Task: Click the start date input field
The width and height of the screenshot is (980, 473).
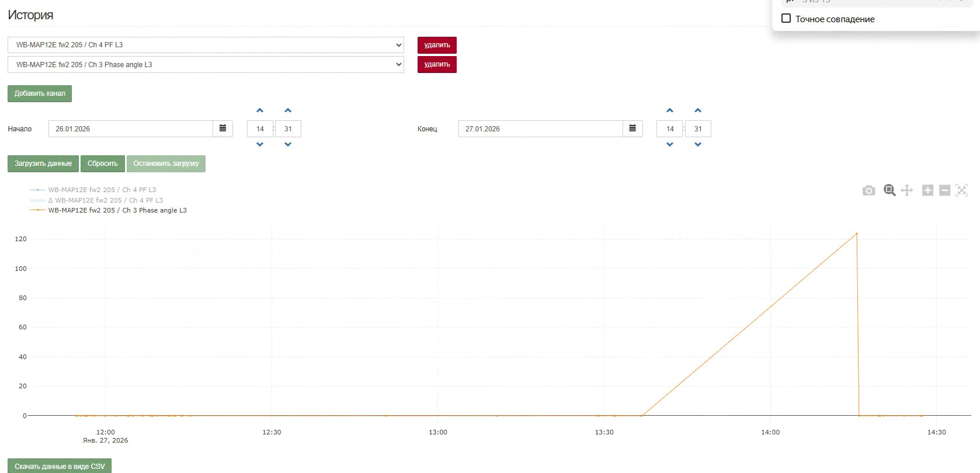Action: (x=131, y=128)
